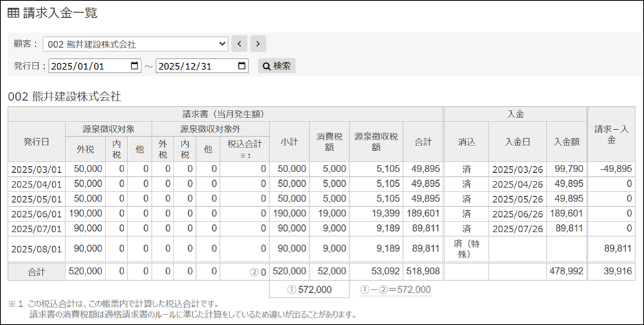Viewport: 644px width, 325px height.
Task: Click 済（特殊） status in August row
Action: [x=466, y=249]
